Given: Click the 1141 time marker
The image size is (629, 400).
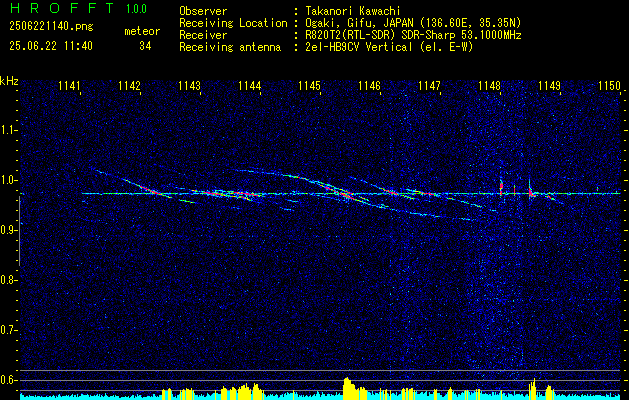Looking at the screenshot, I should [69, 86].
